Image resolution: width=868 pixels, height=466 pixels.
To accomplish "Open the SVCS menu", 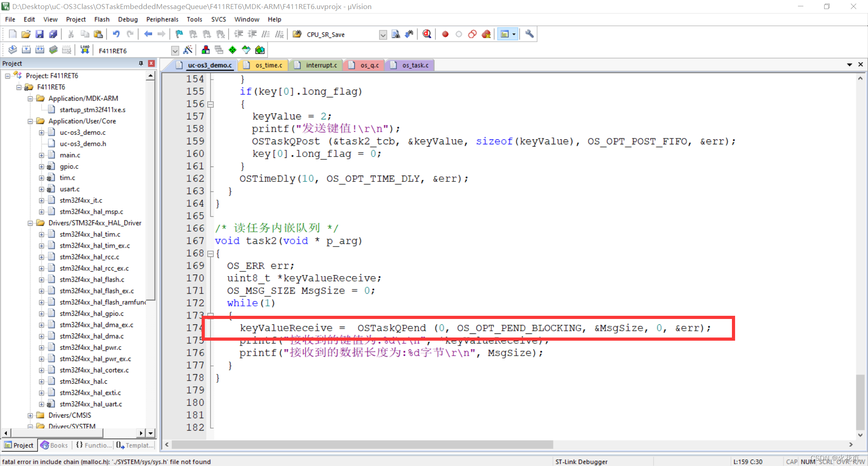I will [x=218, y=19].
